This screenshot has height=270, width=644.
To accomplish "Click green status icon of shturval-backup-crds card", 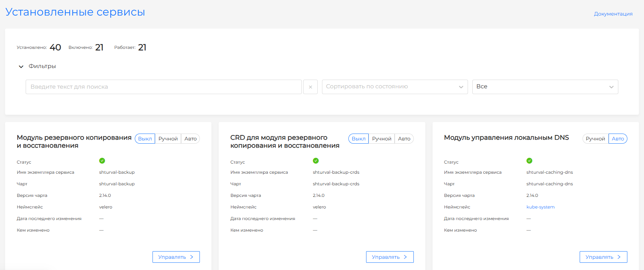I will (316, 161).
